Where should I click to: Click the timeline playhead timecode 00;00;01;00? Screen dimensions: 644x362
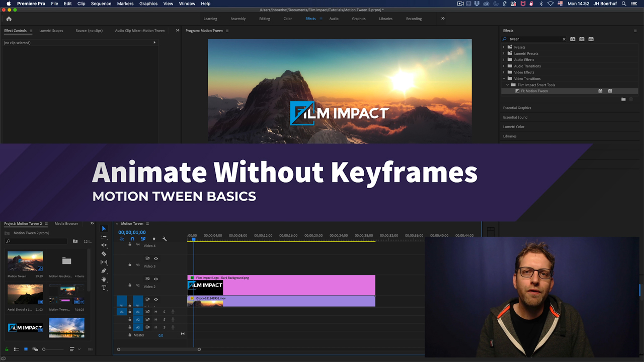132,232
